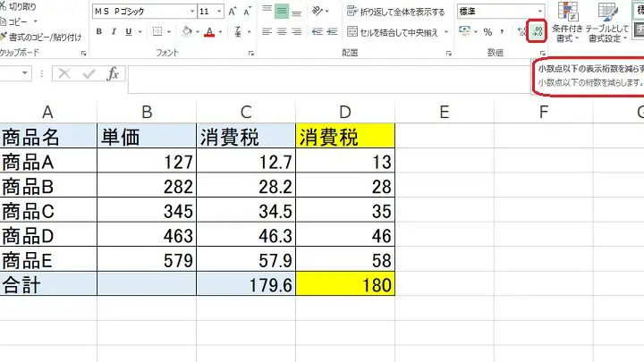Click Wrap Text (折り返して全体を表示する)
Image resolution: width=644 pixels, height=362 pixels.
pos(396,12)
